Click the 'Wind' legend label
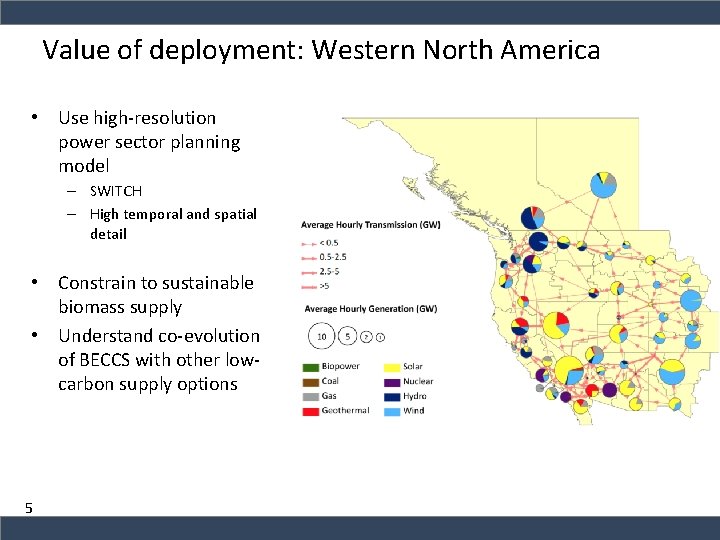The width and height of the screenshot is (720, 540). 413,411
